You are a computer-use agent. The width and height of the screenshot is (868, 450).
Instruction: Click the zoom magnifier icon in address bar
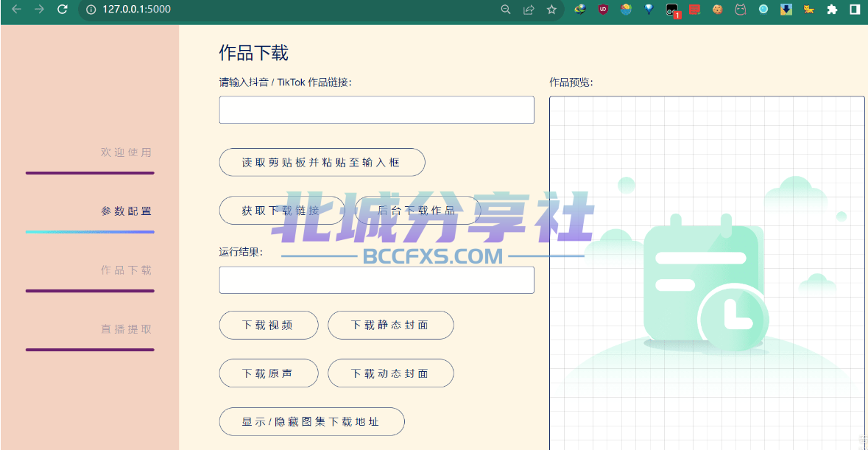(505, 10)
